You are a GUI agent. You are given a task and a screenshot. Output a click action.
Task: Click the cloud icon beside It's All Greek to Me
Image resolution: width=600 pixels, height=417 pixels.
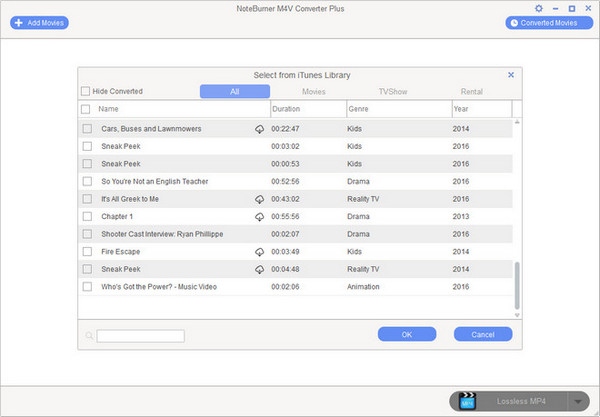point(259,199)
